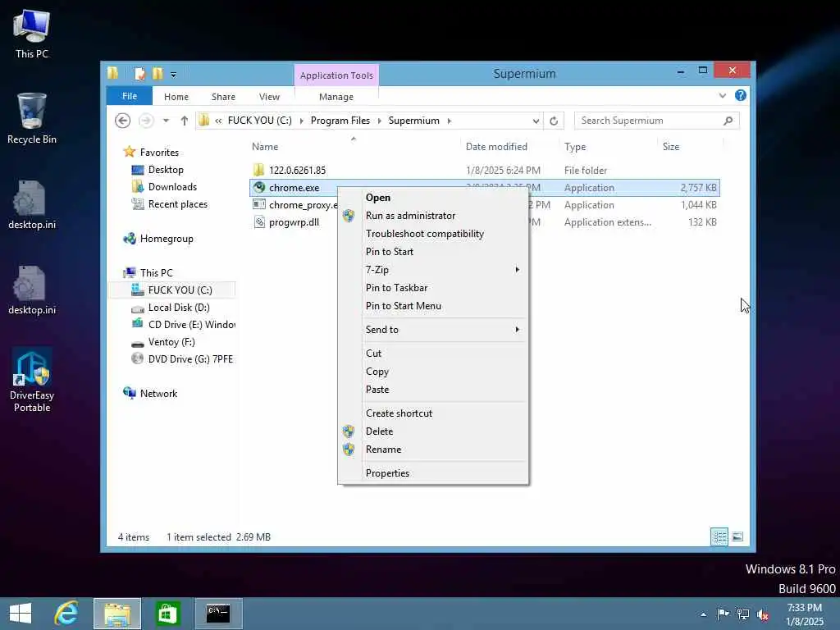The width and height of the screenshot is (840, 630).
Task: Select Local Disk (D:) in navigation pane
Action: [179, 308]
